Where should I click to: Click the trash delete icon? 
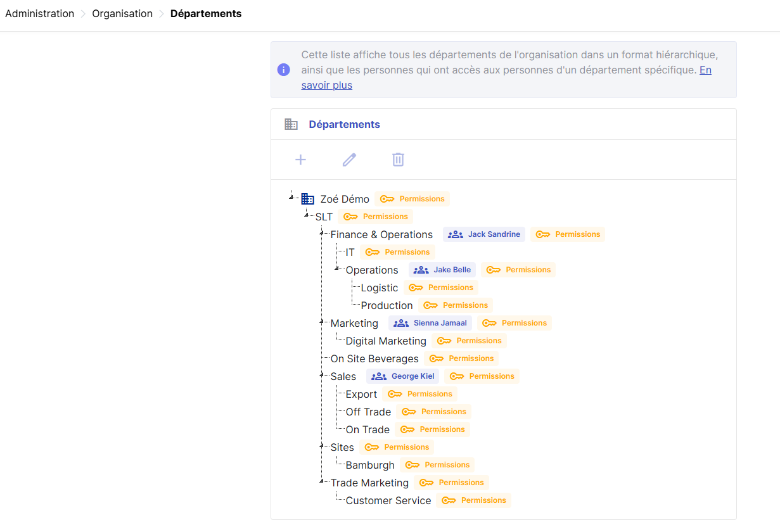tap(398, 160)
